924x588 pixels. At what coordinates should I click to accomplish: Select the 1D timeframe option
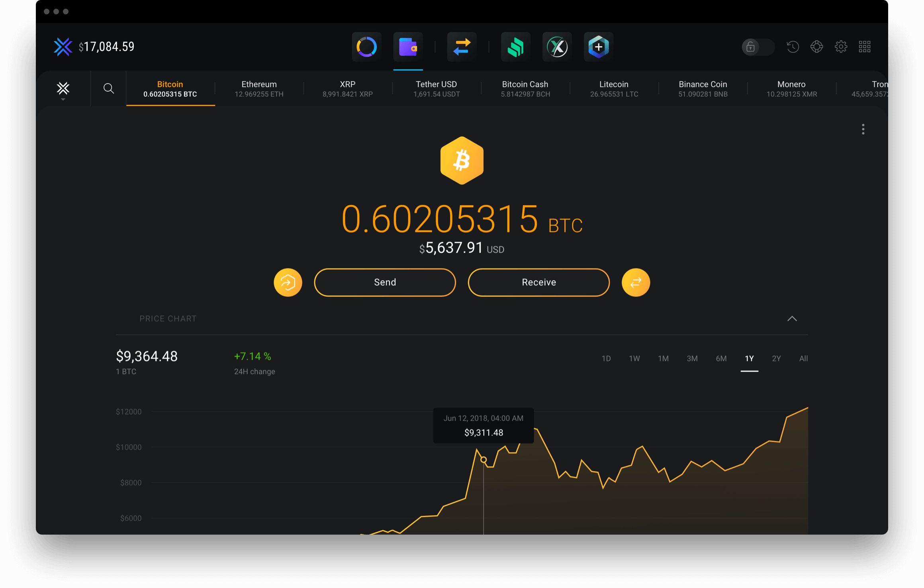click(607, 358)
